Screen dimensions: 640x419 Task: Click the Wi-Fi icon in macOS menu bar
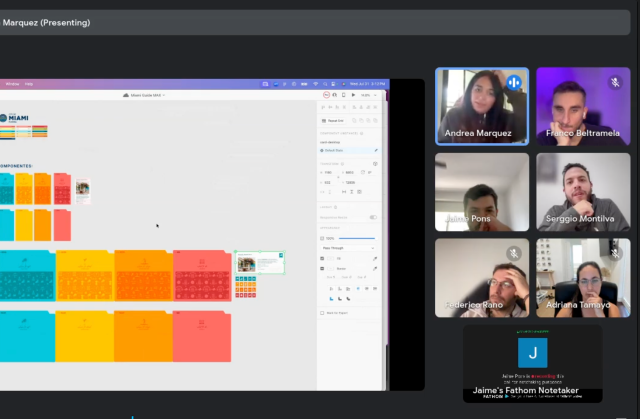click(316, 84)
